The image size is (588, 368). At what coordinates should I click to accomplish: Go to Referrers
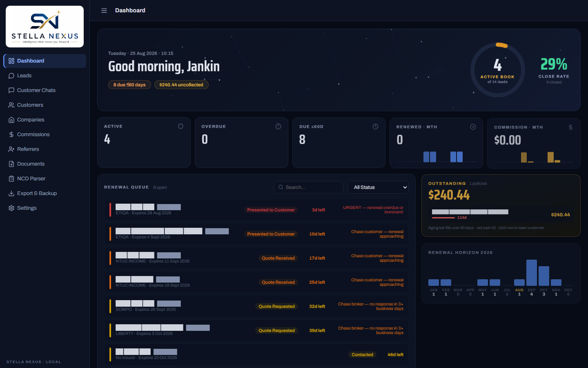coord(45,149)
